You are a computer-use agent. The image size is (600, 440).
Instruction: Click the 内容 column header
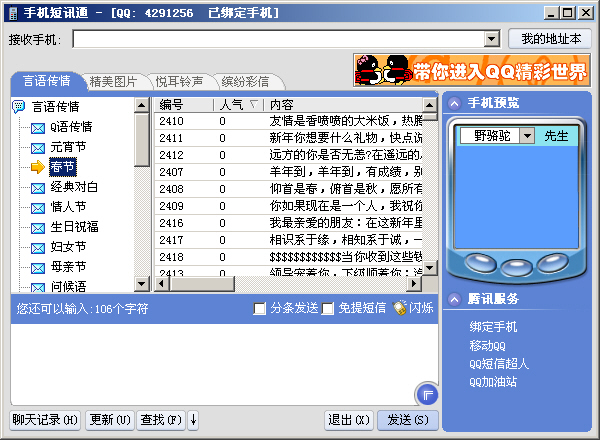tap(343, 104)
